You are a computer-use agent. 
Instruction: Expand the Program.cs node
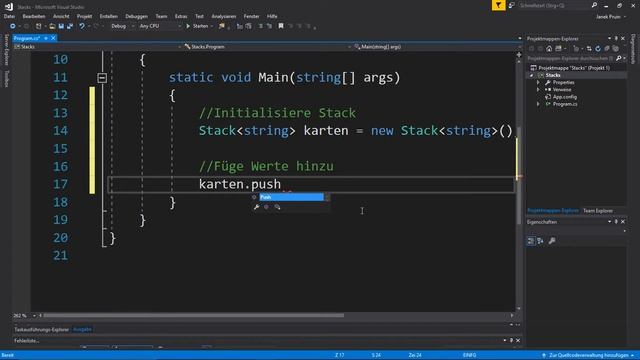tap(538, 104)
